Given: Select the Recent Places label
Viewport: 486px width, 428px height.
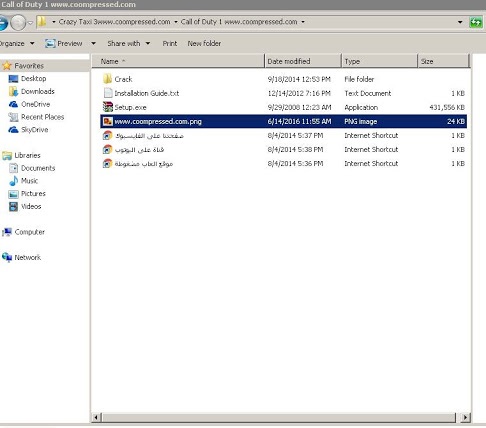Looking at the screenshot, I should 43,117.
